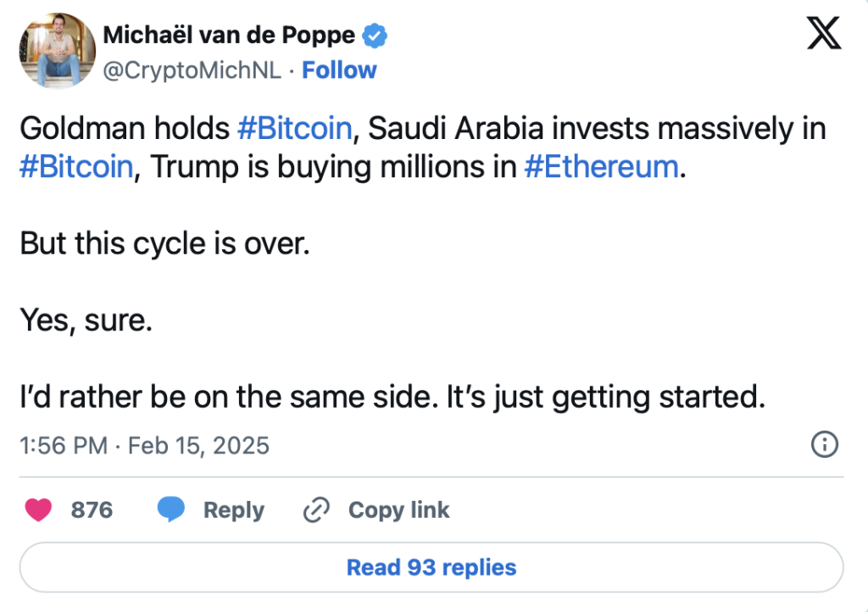Open the Read 93 replies button

click(x=431, y=567)
